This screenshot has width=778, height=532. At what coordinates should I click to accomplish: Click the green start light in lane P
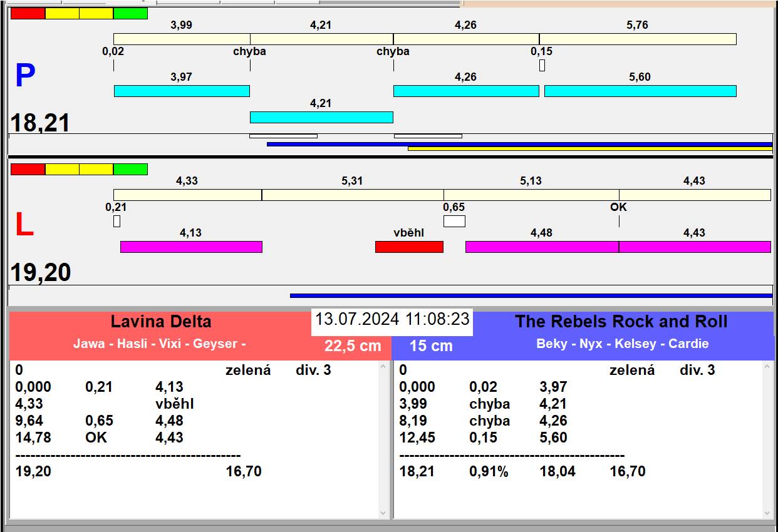[130, 13]
